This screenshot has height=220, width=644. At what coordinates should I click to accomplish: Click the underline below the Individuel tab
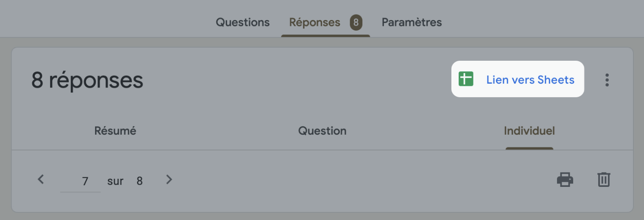pyautogui.click(x=529, y=149)
